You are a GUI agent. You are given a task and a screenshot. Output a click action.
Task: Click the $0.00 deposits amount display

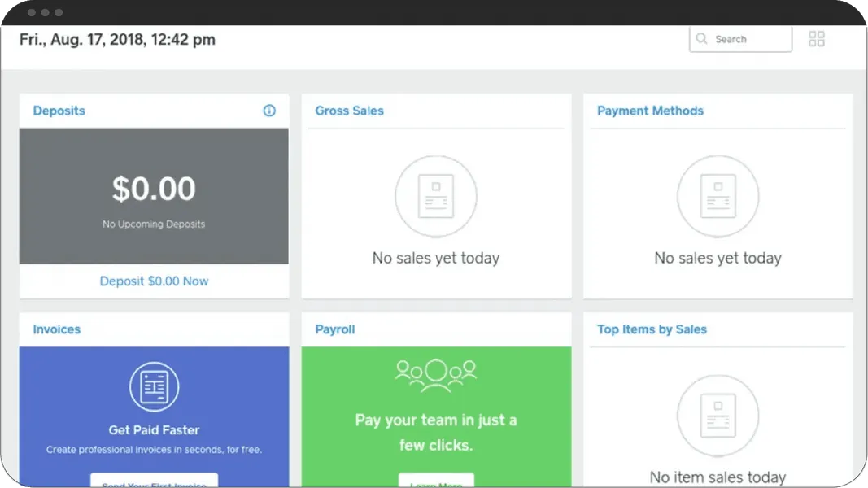[x=154, y=188]
